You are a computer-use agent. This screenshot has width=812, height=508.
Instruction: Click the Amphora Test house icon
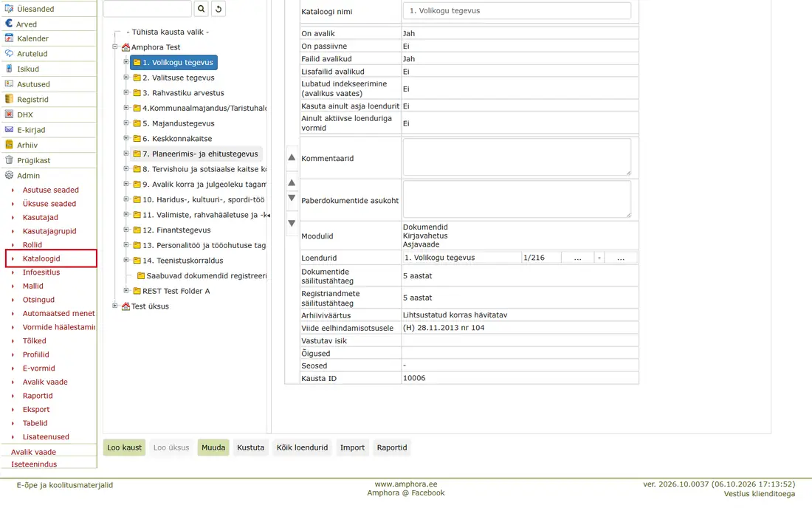tap(125, 47)
